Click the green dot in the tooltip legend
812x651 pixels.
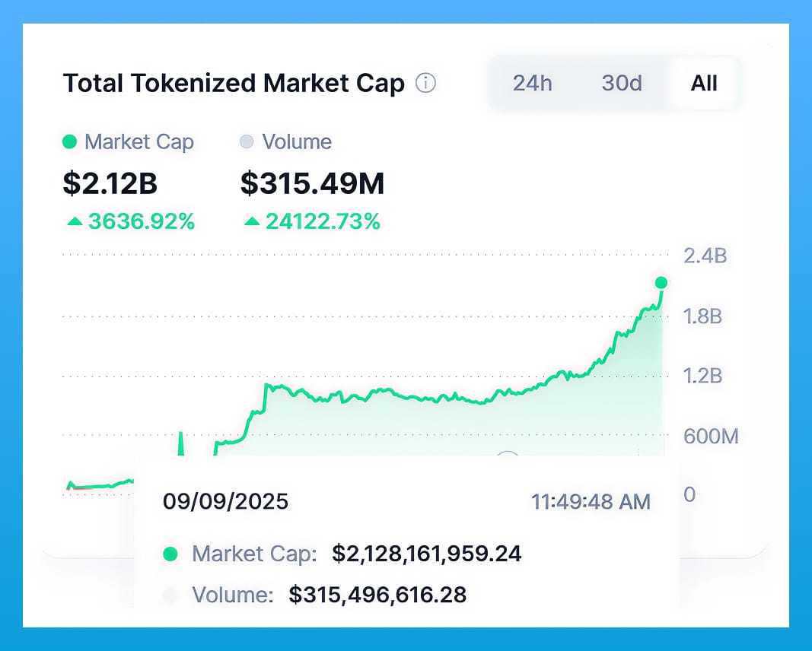coord(171,554)
